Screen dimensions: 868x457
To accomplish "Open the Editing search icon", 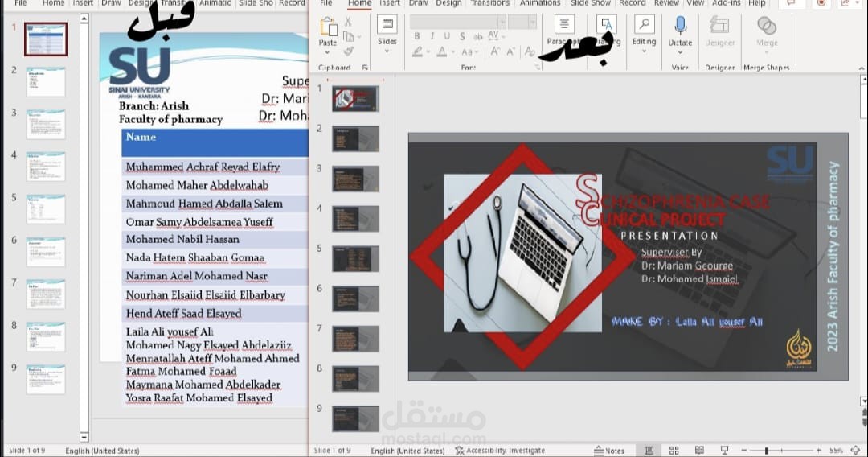I will (644, 25).
